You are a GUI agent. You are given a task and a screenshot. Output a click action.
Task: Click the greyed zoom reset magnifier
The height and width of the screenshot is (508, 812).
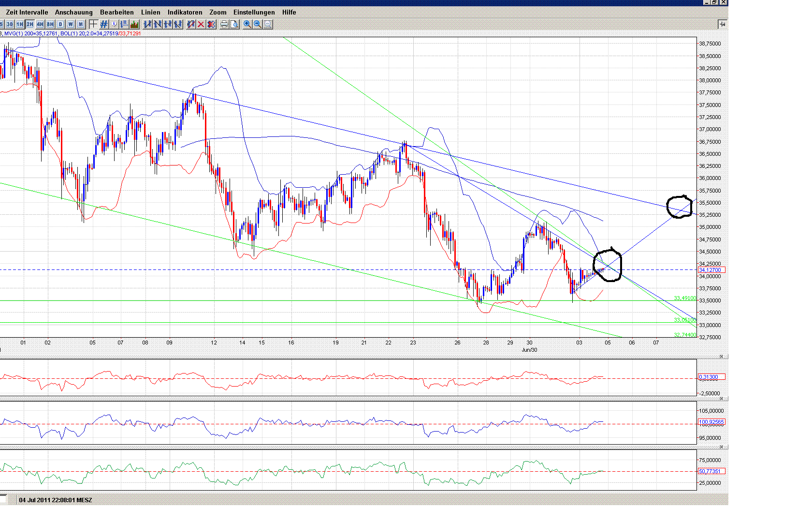pyautogui.click(x=268, y=24)
